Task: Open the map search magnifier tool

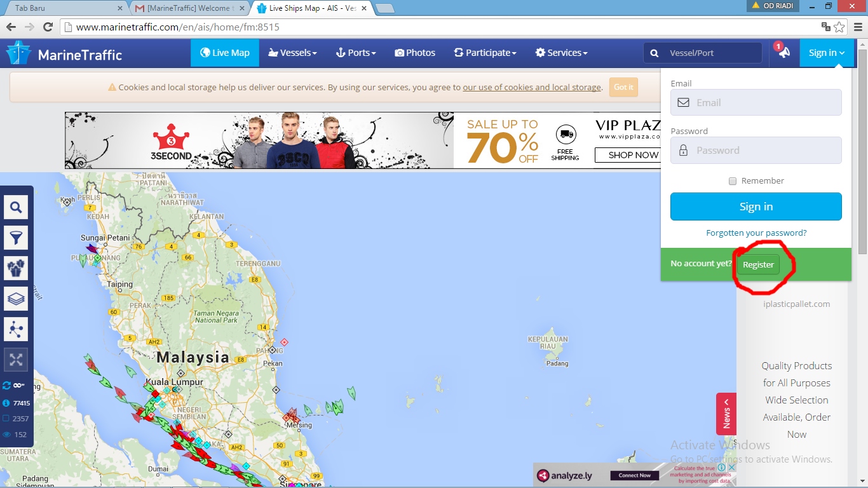Action: (16, 207)
